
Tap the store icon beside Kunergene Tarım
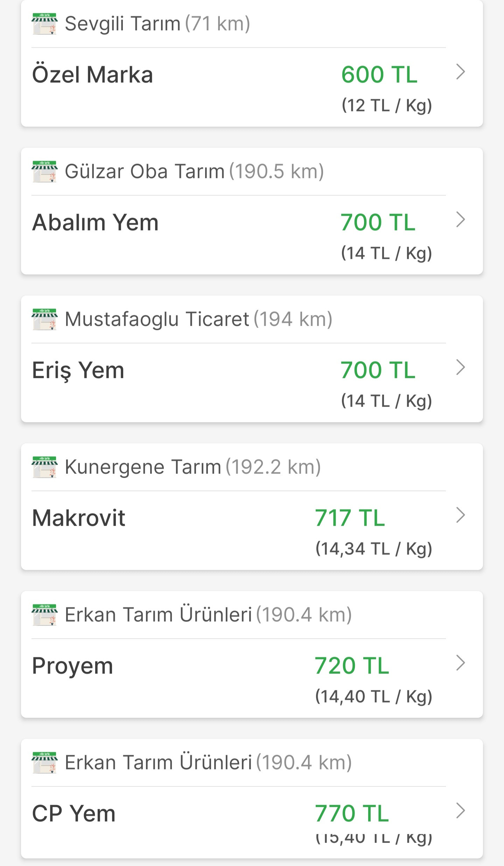44,467
